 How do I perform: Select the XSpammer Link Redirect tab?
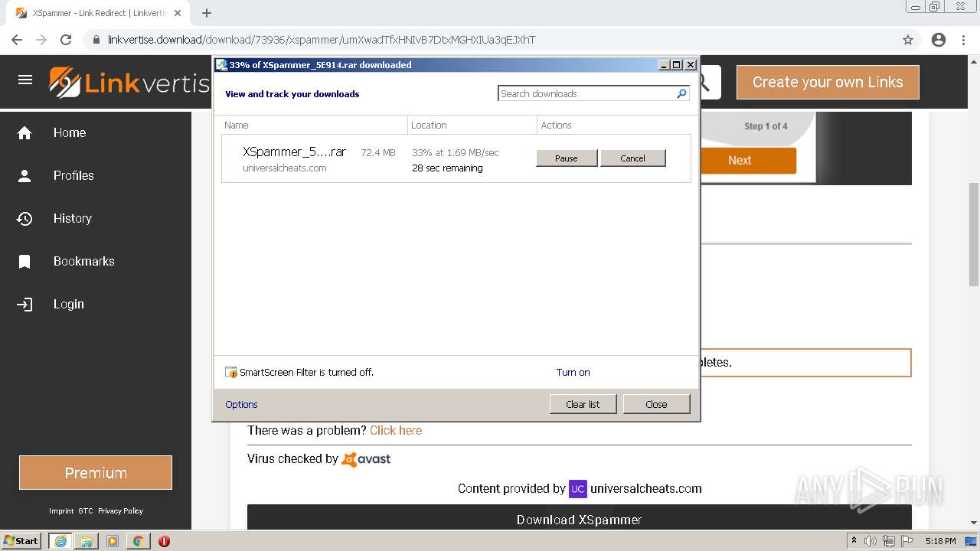(98, 13)
